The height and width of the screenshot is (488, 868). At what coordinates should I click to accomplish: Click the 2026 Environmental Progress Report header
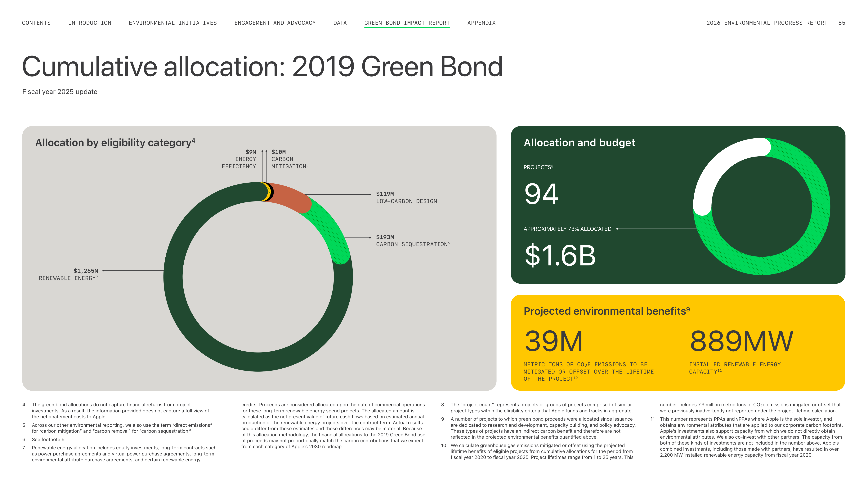(x=767, y=23)
